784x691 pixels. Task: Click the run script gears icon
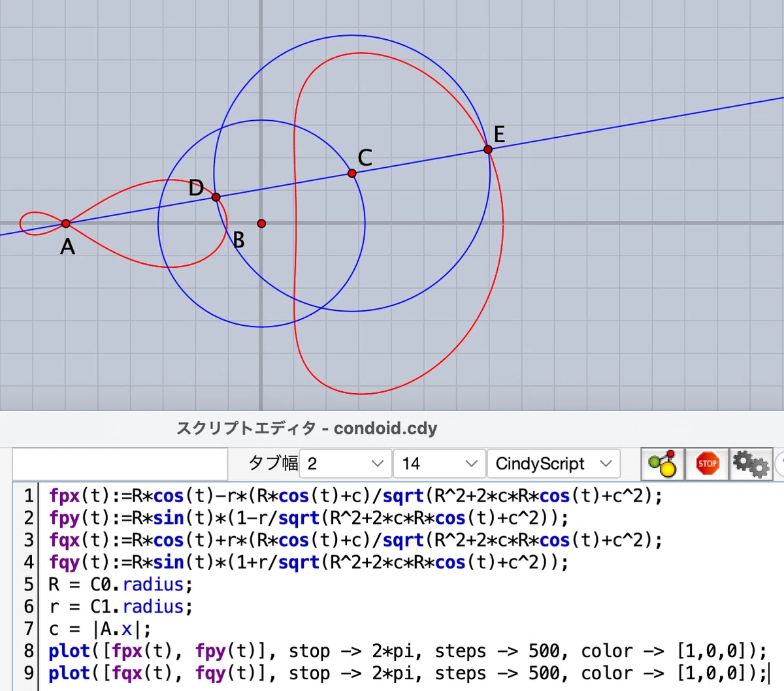[x=751, y=464]
